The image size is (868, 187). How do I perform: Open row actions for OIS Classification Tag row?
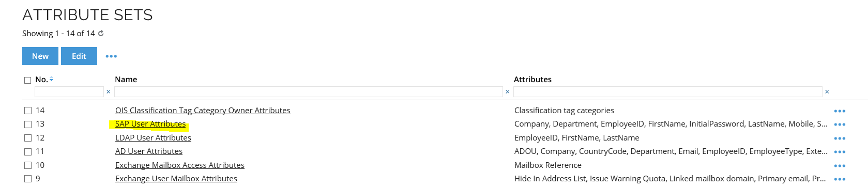click(840, 111)
